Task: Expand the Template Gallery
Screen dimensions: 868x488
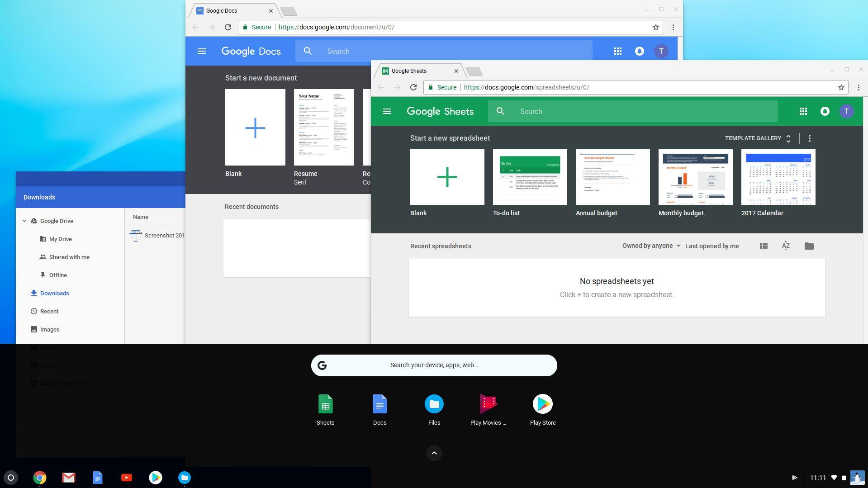Action: [758, 138]
